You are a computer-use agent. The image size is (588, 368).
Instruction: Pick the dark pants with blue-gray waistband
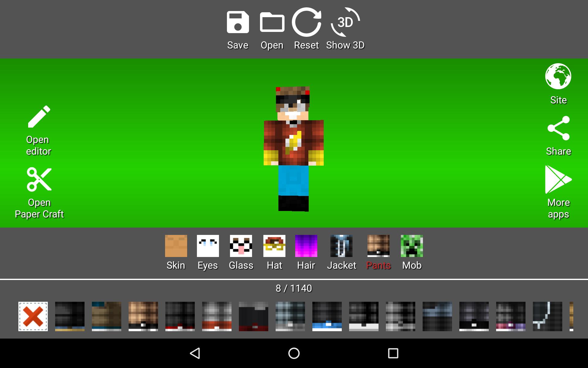coord(437,316)
